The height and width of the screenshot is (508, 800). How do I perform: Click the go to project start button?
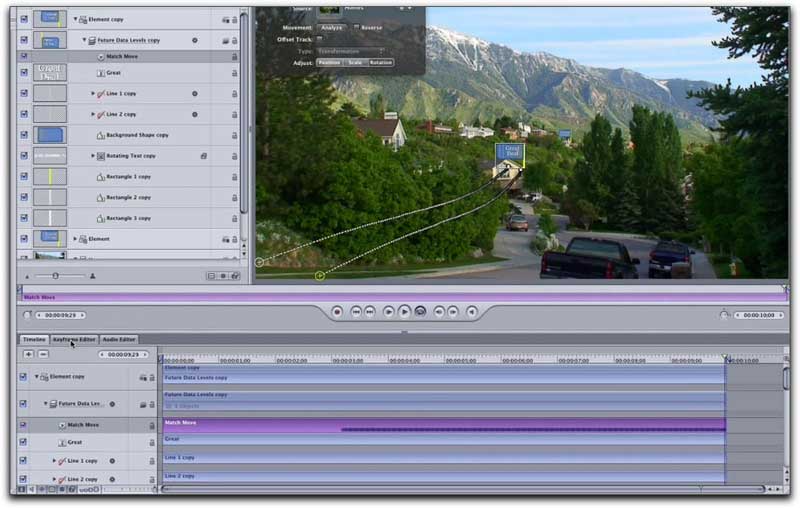pos(356,312)
